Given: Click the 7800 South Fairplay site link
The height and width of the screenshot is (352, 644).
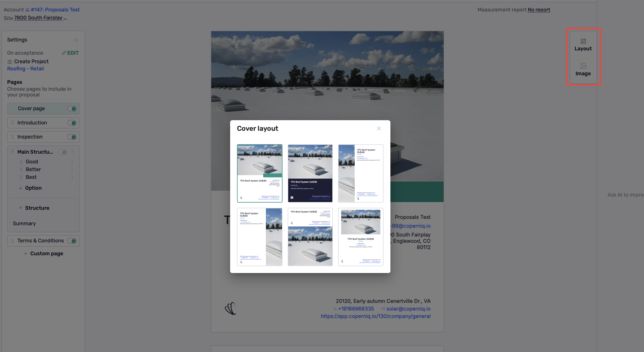Looking at the screenshot, I should pos(40,18).
